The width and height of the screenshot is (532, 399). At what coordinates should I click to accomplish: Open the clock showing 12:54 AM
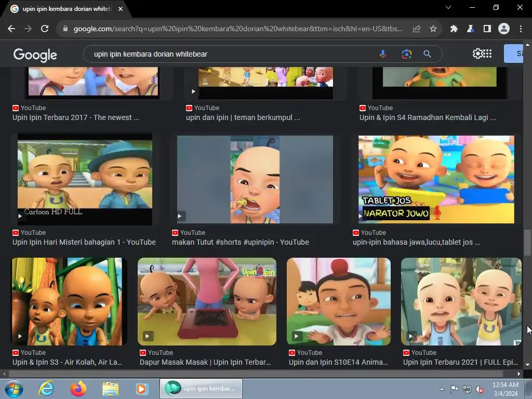pyautogui.click(x=506, y=389)
